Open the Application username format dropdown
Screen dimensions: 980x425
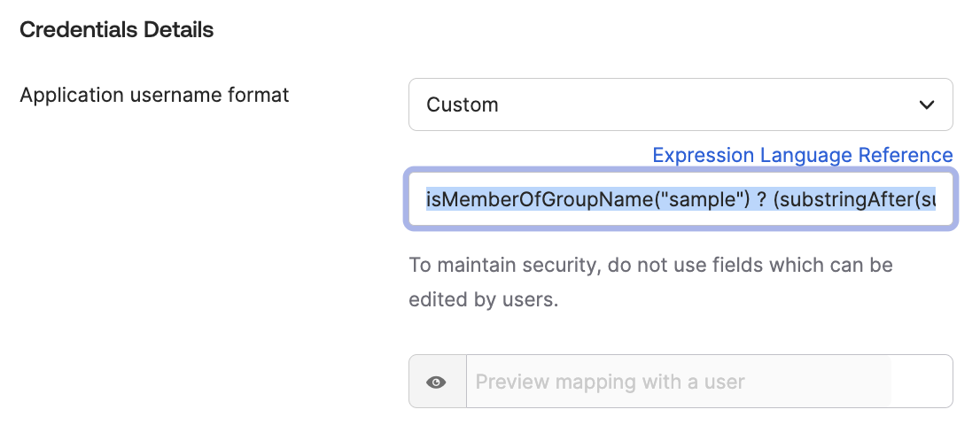click(680, 104)
